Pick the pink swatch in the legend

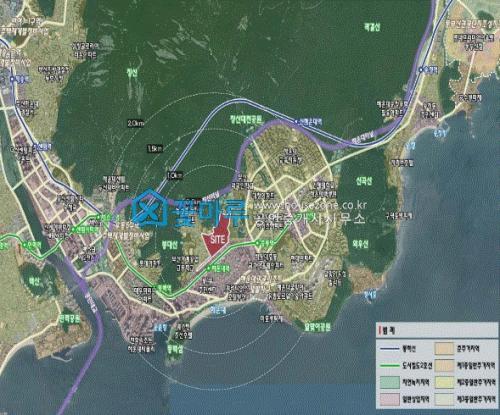pyautogui.click(x=390, y=399)
